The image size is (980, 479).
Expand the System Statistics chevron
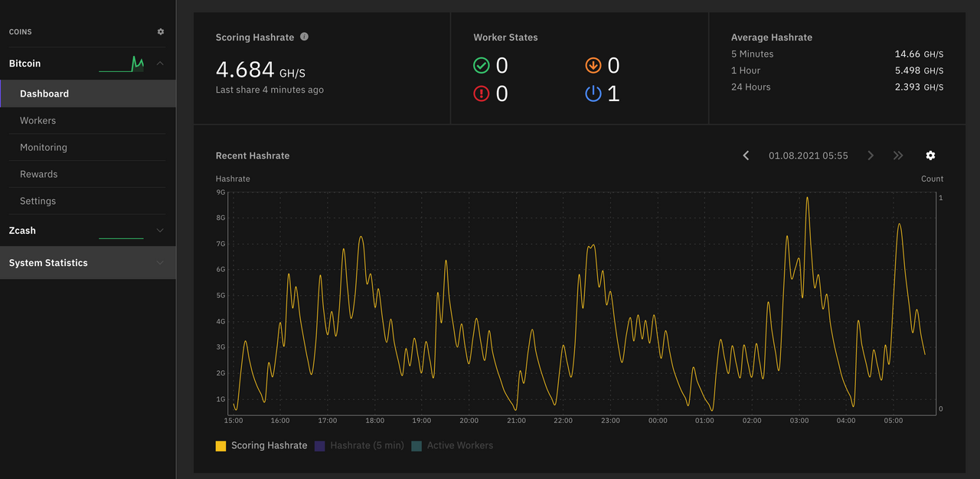pyautogui.click(x=160, y=263)
